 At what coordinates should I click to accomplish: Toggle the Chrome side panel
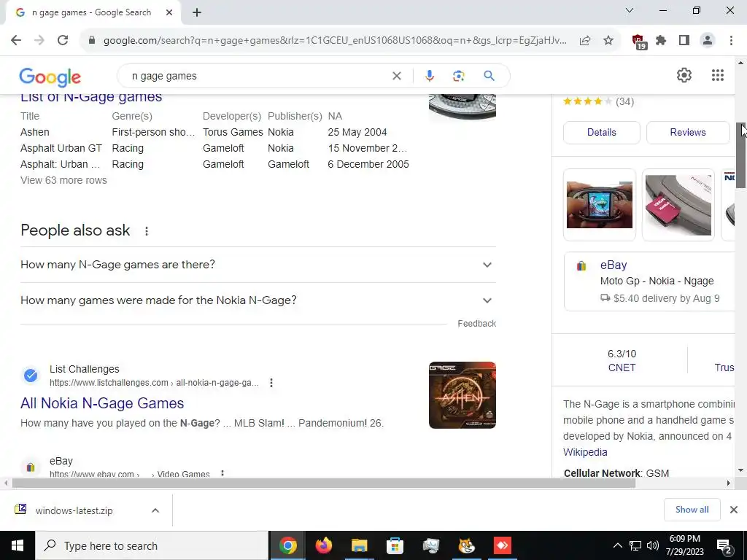(684, 41)
